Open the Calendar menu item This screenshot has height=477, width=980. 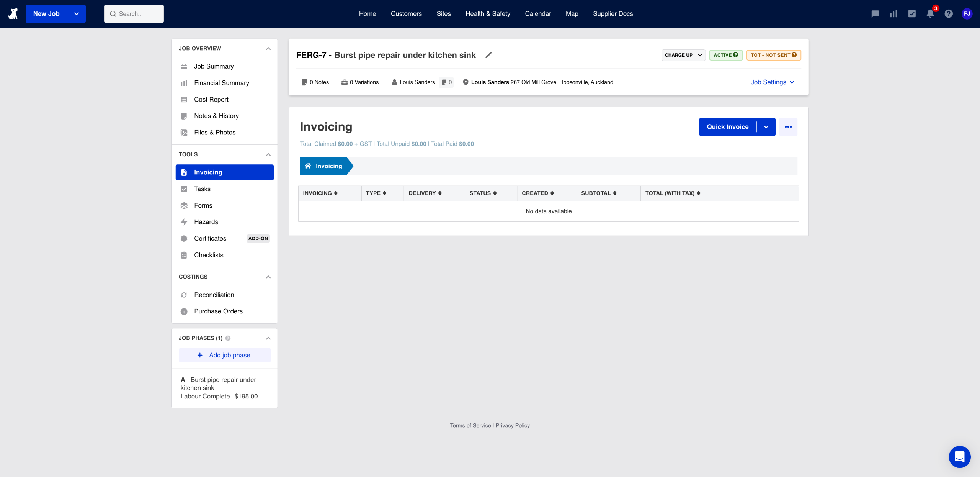tap(538, 14)
